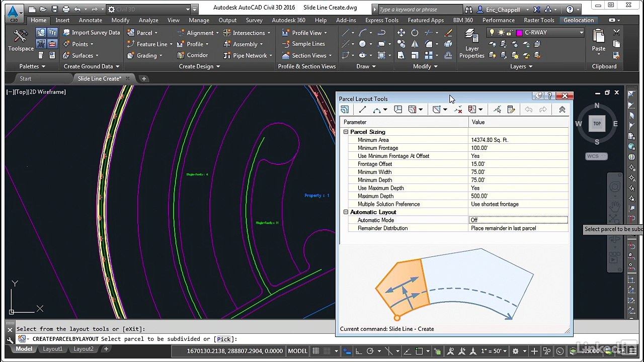Open the Customization icon in the status bar
Screen dimensions: 644x362
point(633,351)
